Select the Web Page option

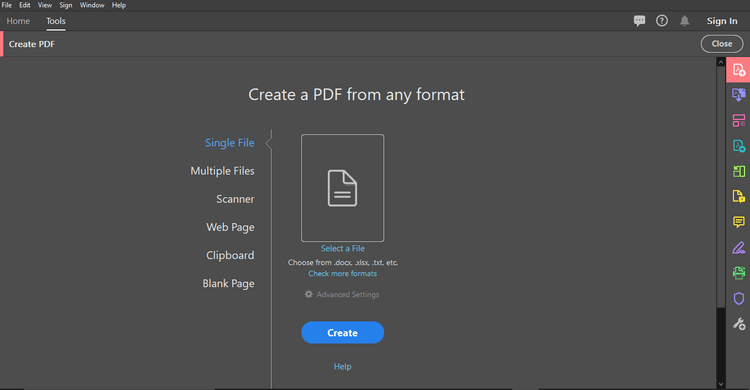click(230, 227)
